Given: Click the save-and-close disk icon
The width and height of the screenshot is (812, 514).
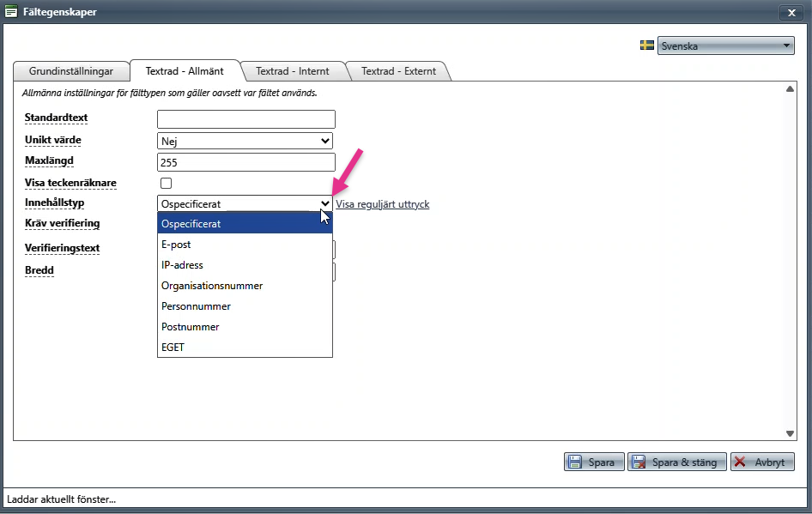Looking at the screenshot, I should coord(639,462).
